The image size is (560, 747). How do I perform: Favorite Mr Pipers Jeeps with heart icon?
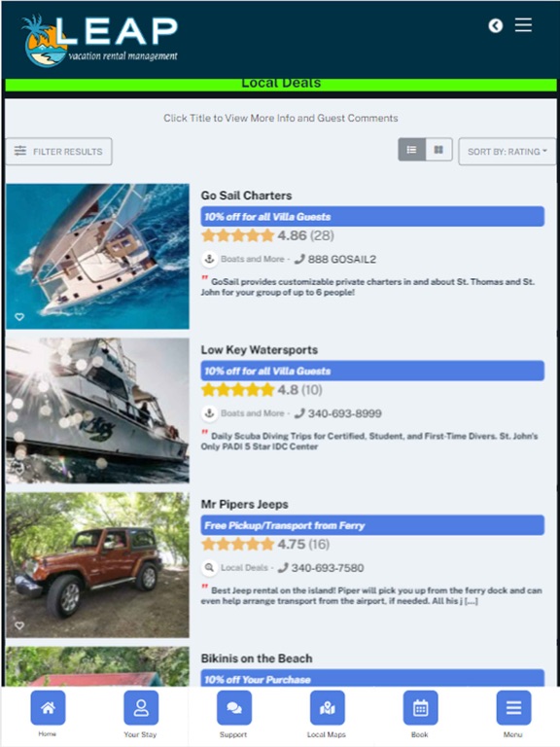coord(19,625)
